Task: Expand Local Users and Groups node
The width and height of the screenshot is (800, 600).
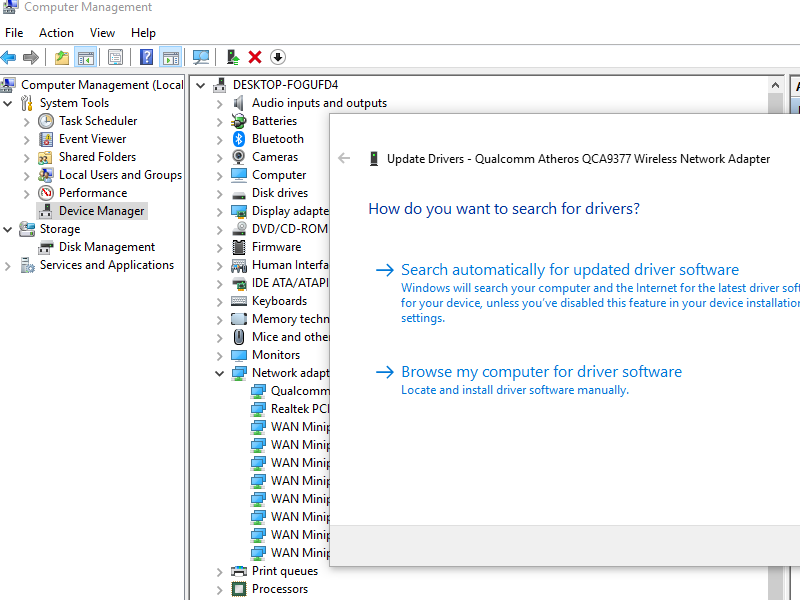Action: pyautogui.click(x=27, y=176)
